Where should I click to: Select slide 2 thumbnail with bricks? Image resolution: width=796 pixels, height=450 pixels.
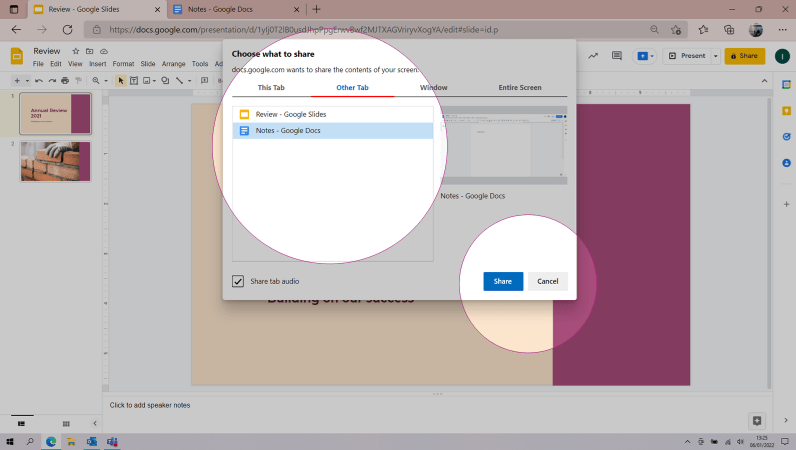pos(55,162)
